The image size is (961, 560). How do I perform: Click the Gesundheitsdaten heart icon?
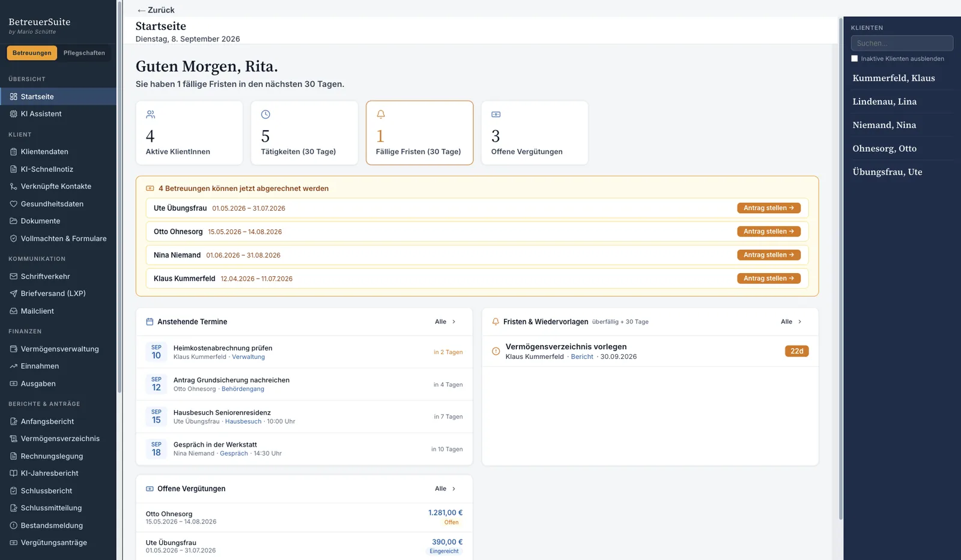[13, 204]
